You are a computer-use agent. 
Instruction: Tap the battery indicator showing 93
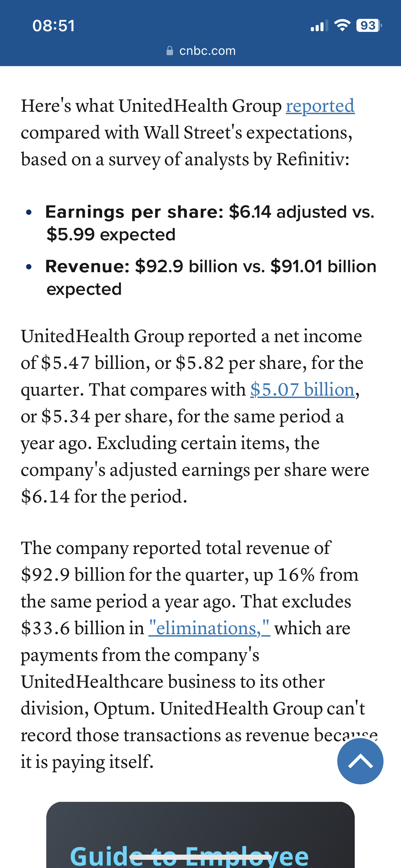pos(368,25)
